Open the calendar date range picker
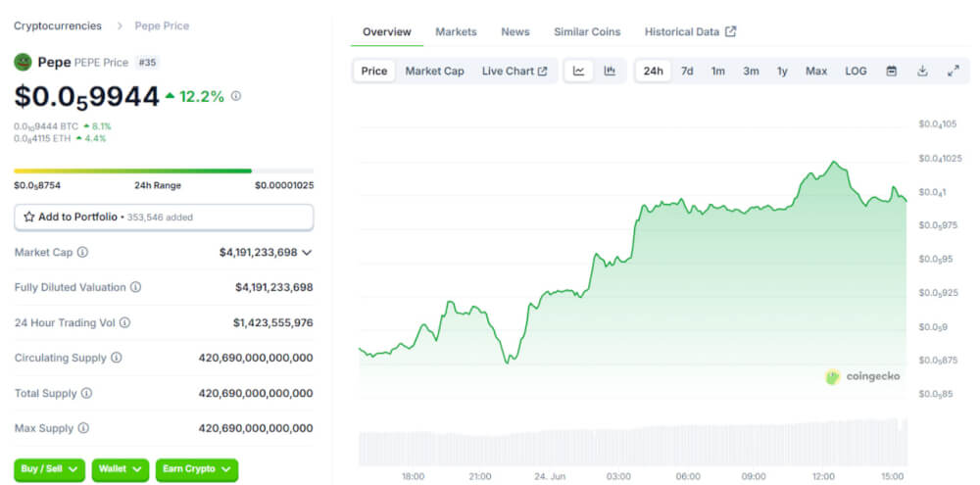Viewport: 980px width, 485px height. 891,71
